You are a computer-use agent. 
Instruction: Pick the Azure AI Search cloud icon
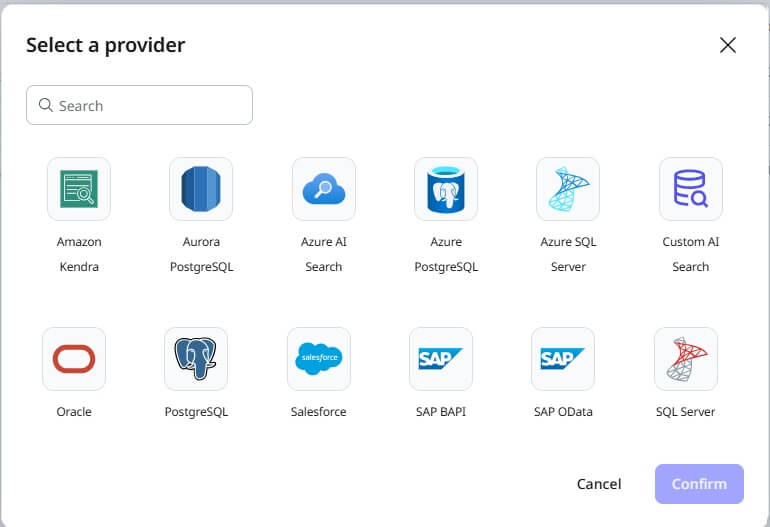click(324, 189)
